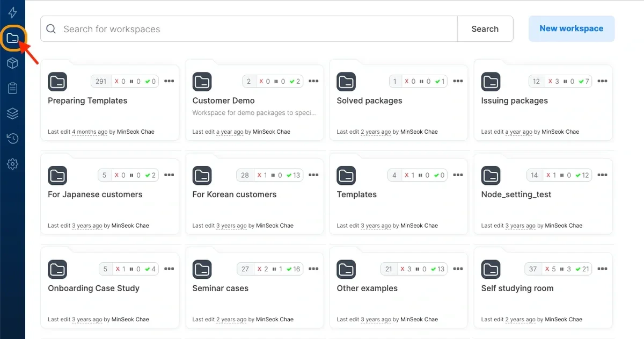Viewport: 644px width, 339px height.
Task: Click the package box icon in sidebar
Action: pyautogui.click(x=13, y=63)
